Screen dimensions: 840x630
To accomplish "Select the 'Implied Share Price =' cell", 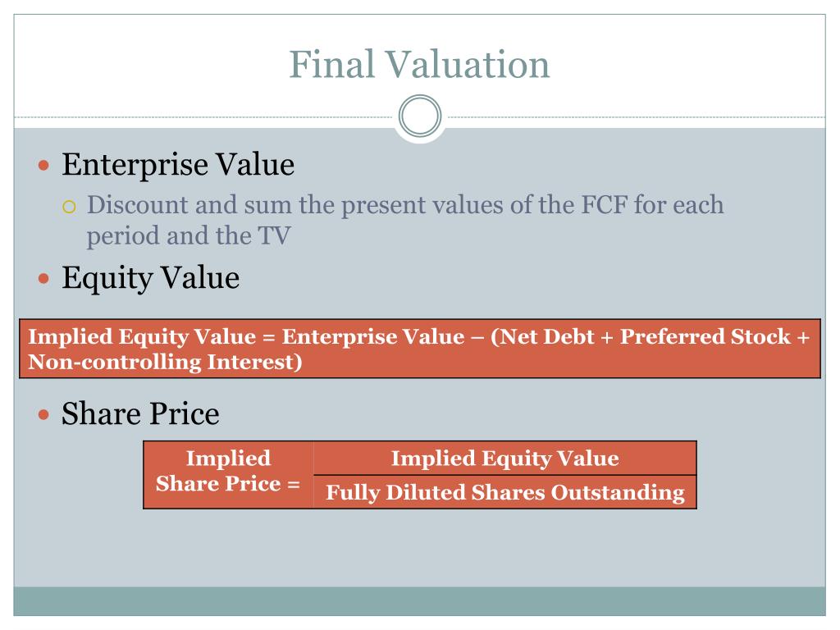I will [228, 475].
